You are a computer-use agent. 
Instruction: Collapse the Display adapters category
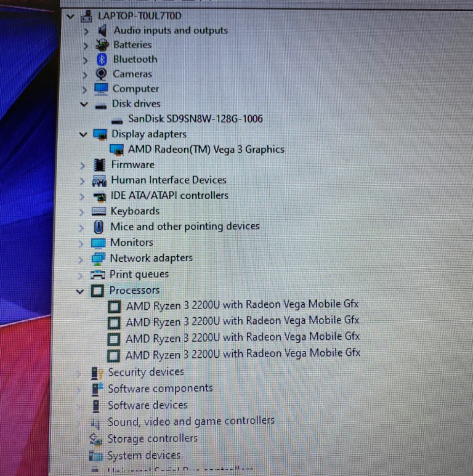click(83, 134)
